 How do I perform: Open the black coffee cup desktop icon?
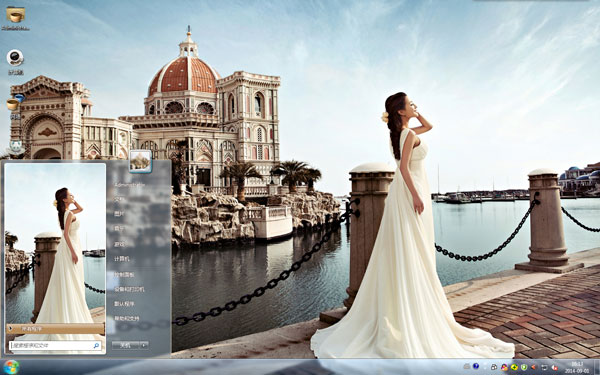point(15,57)
